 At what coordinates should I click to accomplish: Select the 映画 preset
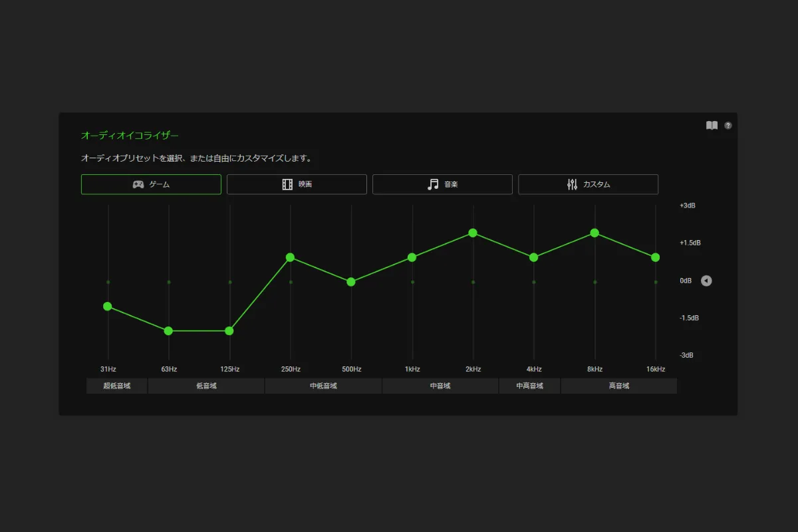[x=297, y=184]
